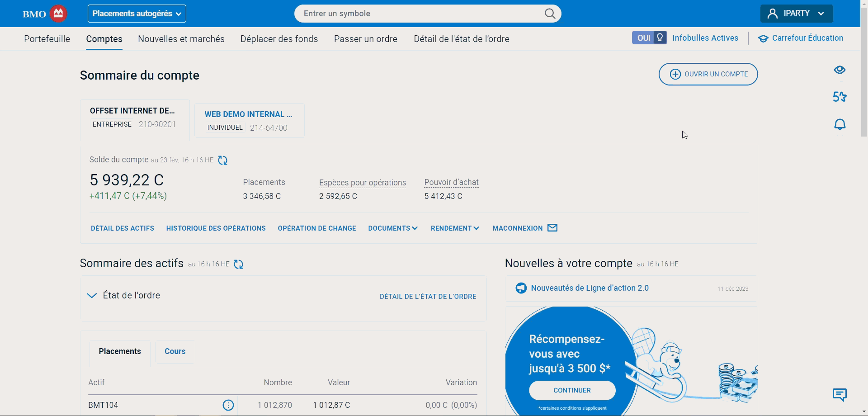
Task: Open Placements autogérés dropdown
Action: click(137, 14)
